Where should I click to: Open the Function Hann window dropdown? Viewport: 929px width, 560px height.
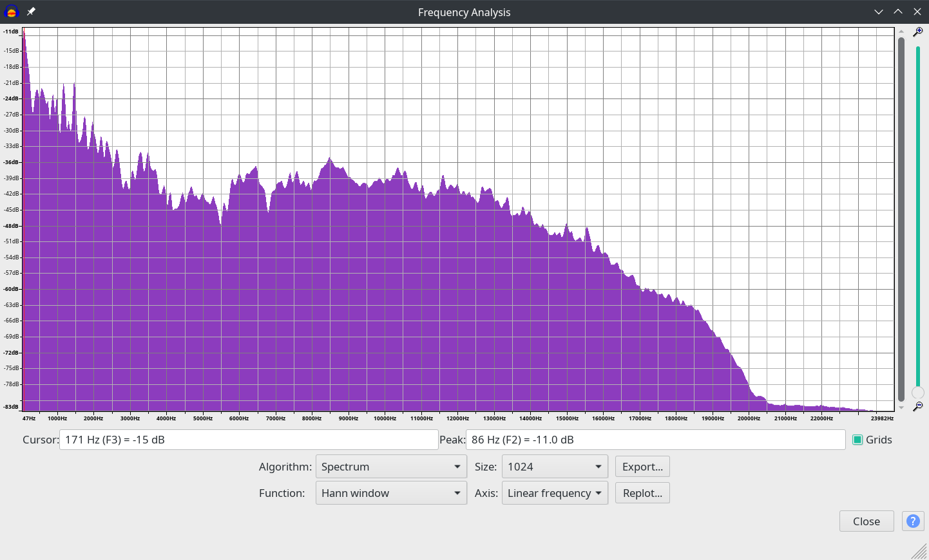pos(391,493)
